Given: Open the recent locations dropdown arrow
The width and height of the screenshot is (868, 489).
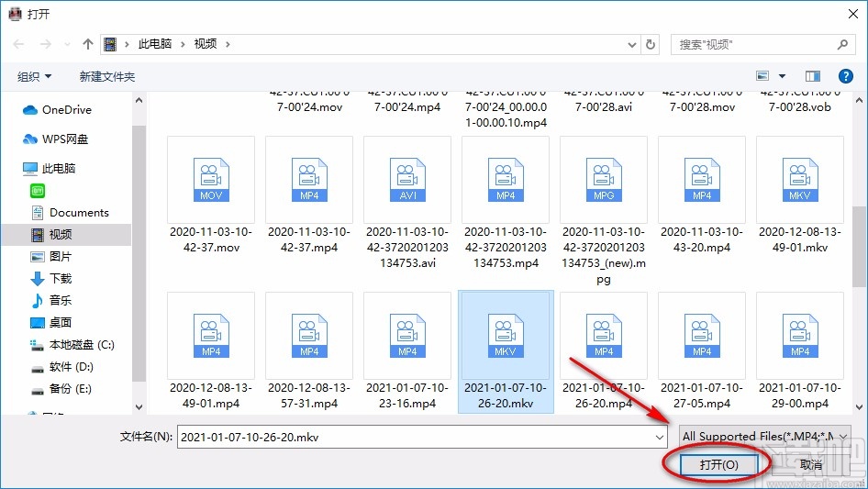Looking at the screenshot, I should tap(67, 44).
